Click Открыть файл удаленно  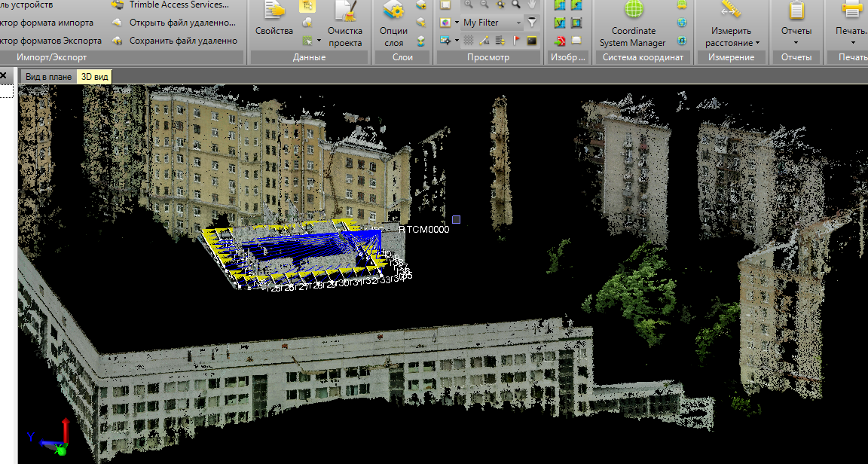(x=174, y=23)
